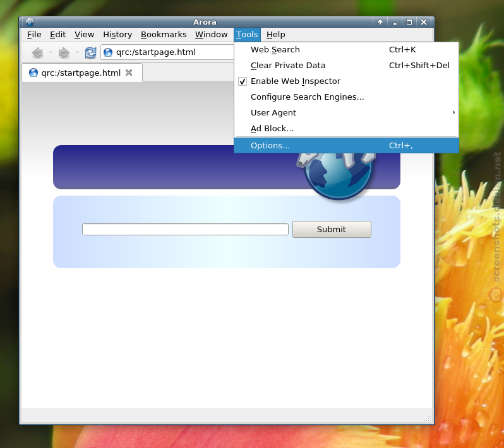Open the View menu
The width and height of the screenshot is (504, 448).
(x=84, y=34)
